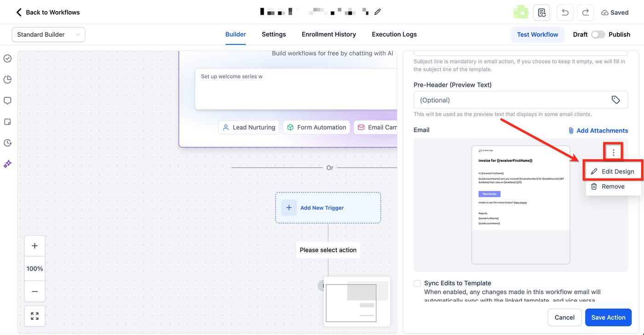Expand the Standard Builder dropdown
644x335 pixels.
pos(49,35)
